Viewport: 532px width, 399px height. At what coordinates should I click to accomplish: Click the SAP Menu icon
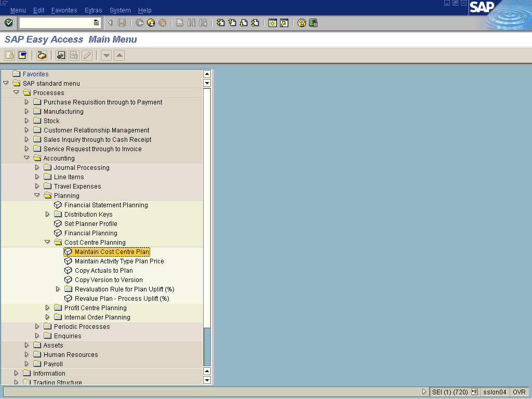pyautogui.click(x=22, y=55)
